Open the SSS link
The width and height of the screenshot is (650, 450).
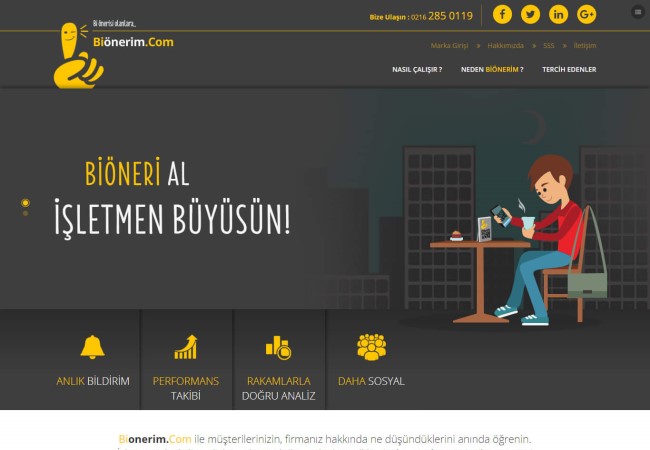tap(549, 46)
